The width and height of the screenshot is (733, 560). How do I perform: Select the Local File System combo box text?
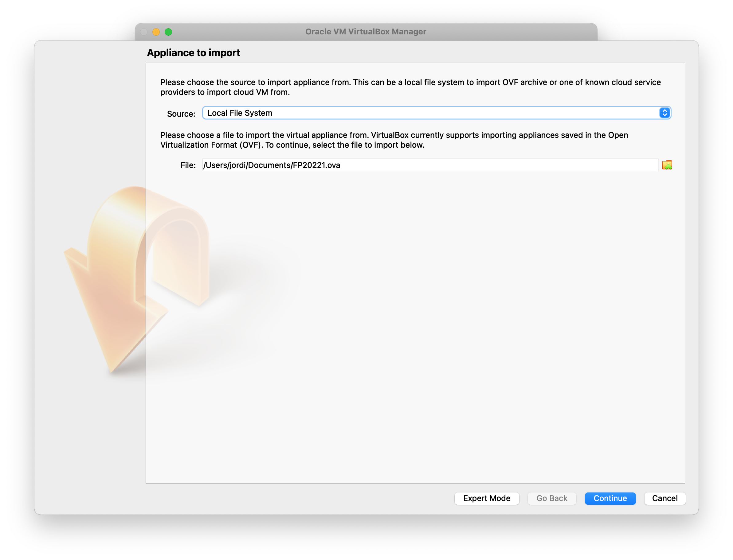pos(240,113)
